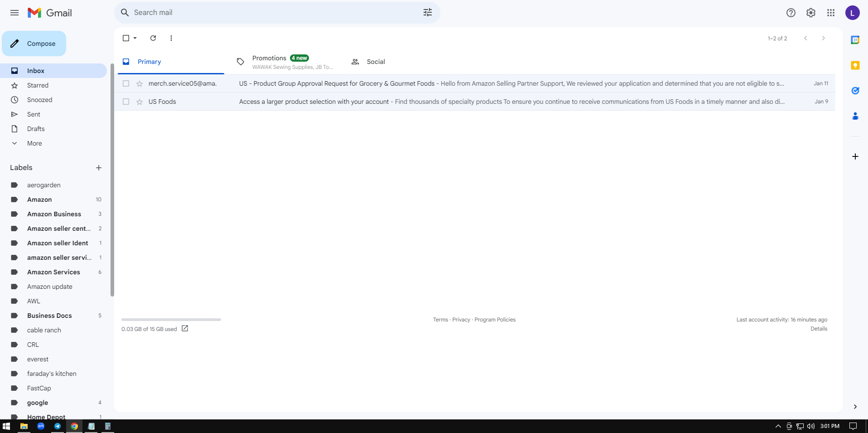Viewport: 868px width, 433px height.
Task: Open the Windows notification center
Action: pos(853,426)
